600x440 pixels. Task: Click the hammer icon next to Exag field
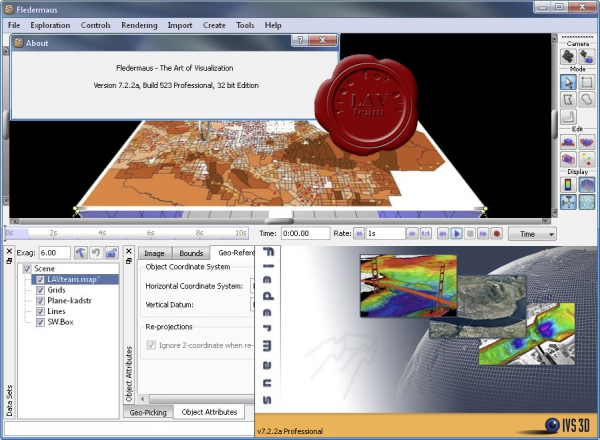tap(80, 253)
